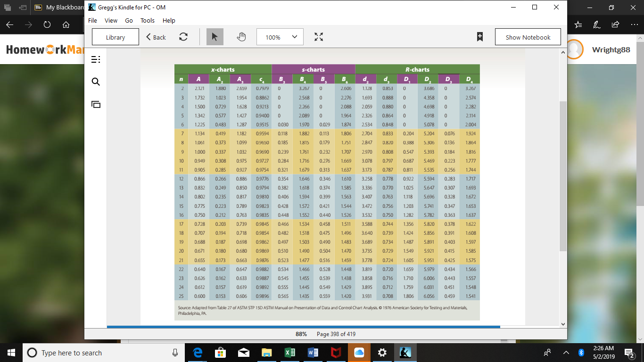Enter full screen reading mode
Screen dimensions: 644x362
(x=319, y=37)
